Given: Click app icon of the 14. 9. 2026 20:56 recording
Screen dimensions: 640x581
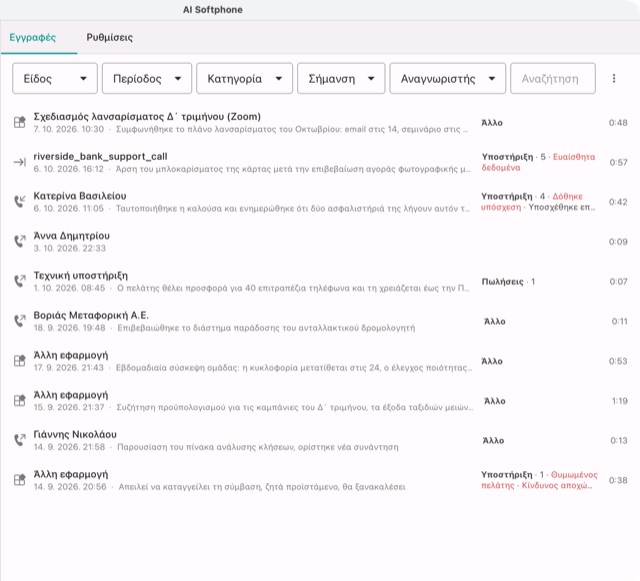Looking at the screenshot, I should point(20,480).
